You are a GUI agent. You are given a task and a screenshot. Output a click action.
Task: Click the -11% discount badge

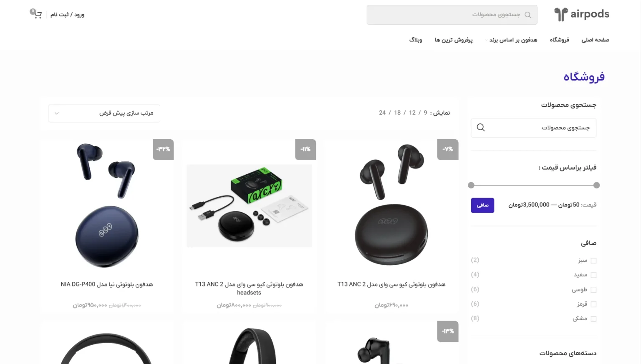pos(305,149)
